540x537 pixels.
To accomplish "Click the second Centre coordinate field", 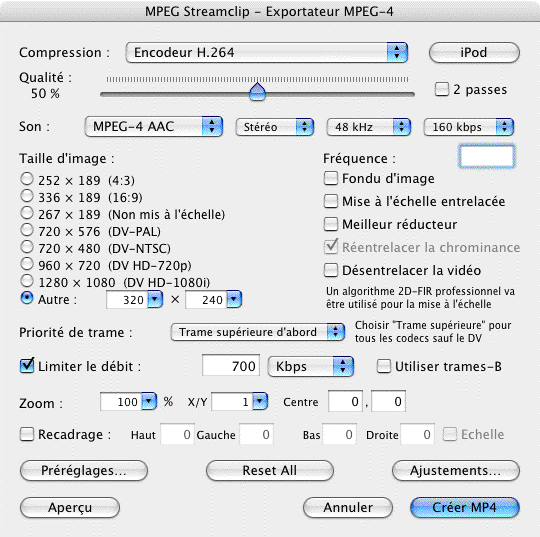I will tap(388, 401).
